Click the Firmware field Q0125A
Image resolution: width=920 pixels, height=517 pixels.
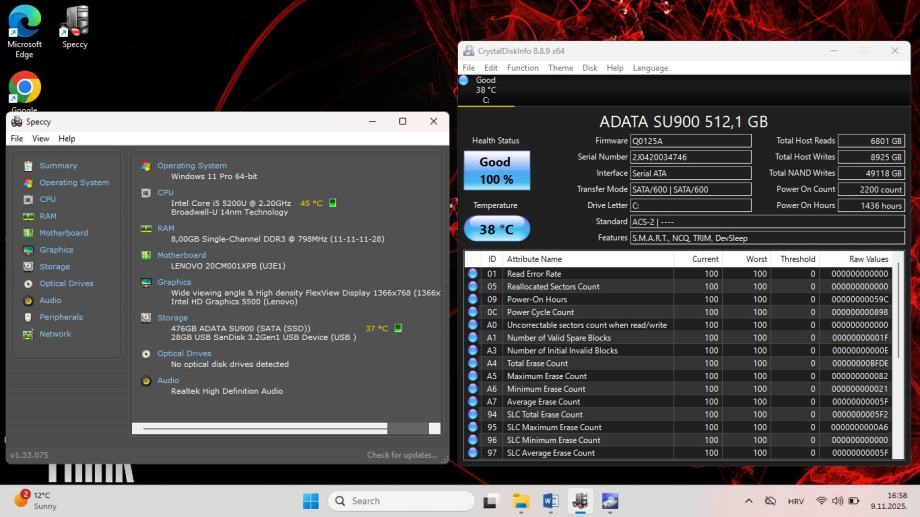coord(691,141)
